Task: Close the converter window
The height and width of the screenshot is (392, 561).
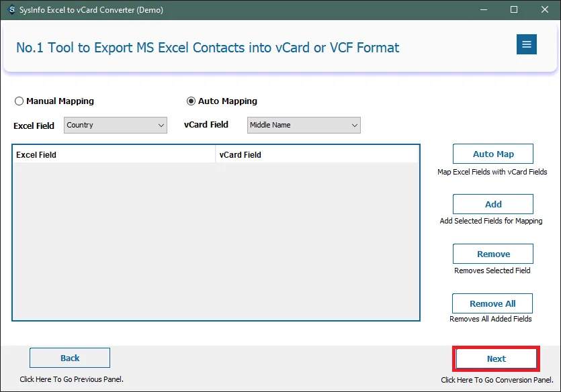Action: (x=545, y=9)
